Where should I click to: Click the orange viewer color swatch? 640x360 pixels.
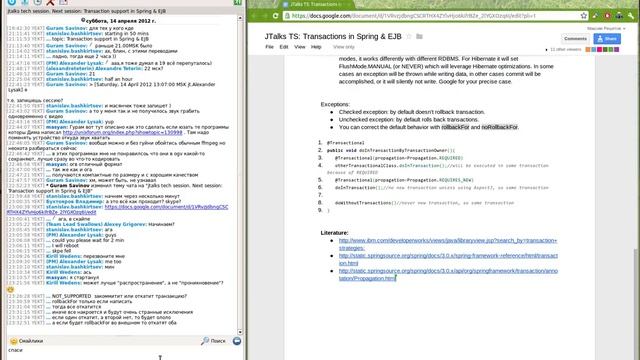tap(588, 49)
